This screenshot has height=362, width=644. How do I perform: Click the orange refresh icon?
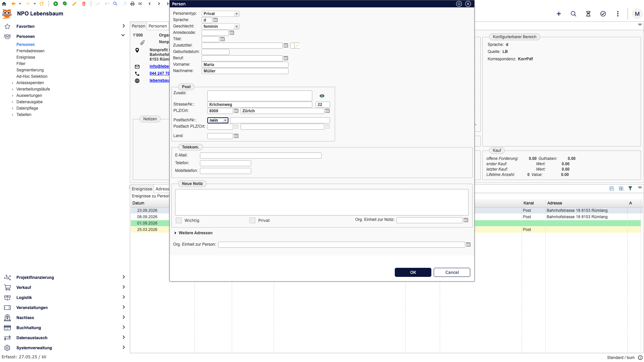42,4
